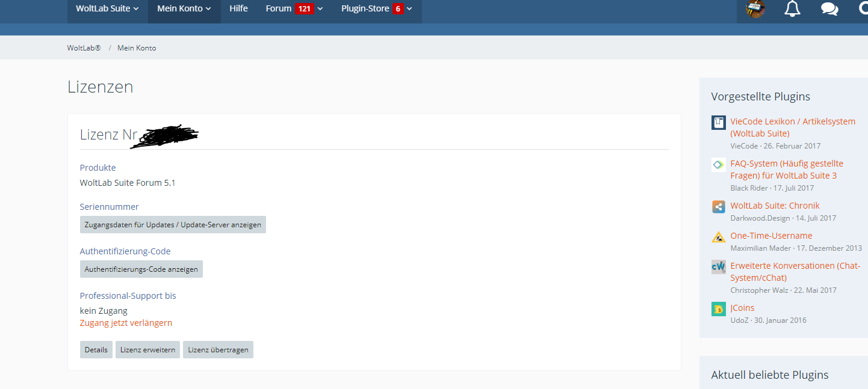Open the conversations speech bubble icon

coord(829,9)
